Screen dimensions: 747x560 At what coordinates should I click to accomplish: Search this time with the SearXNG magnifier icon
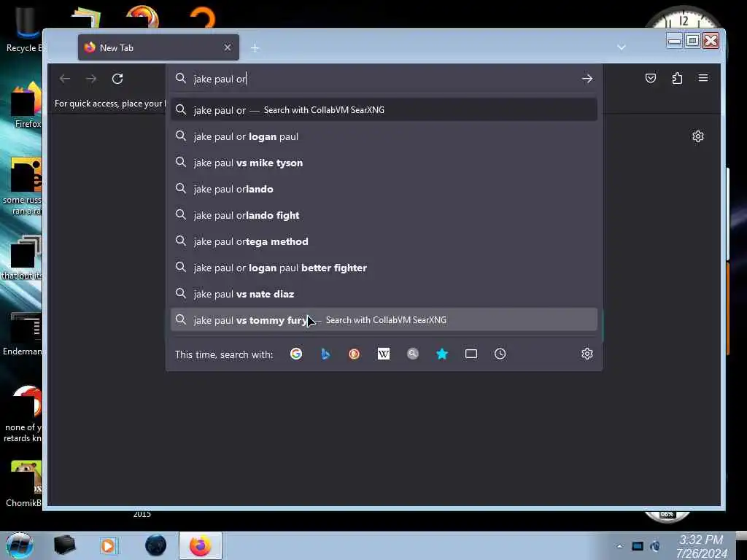pyautogui.click(x=413, y=354)
